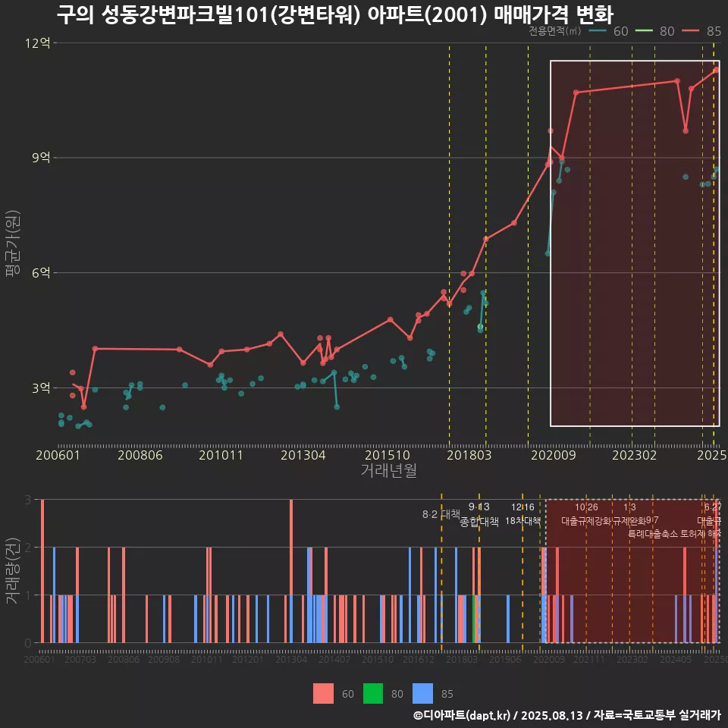
Task: Click 200908 on the volume chart x-axis
Action: pos(164,659)
